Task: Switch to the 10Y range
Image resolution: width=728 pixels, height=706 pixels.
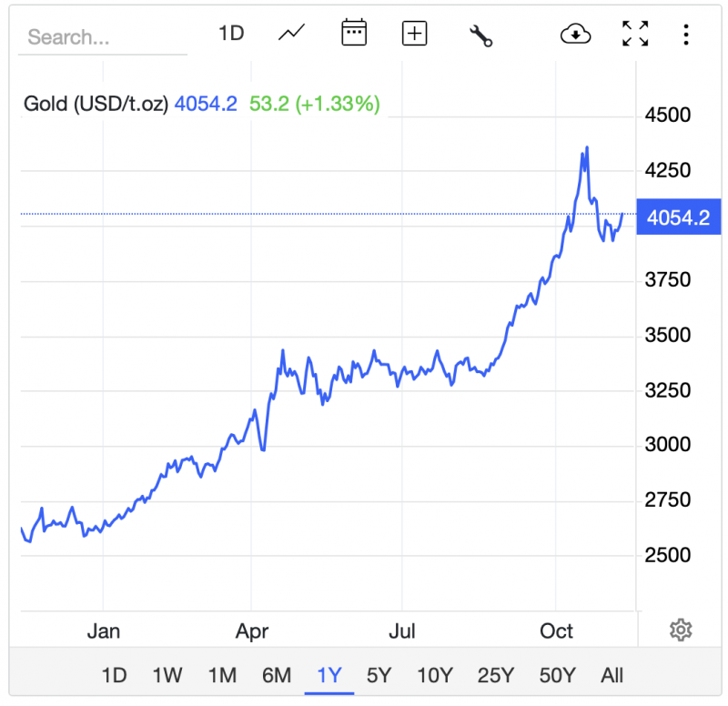Action: pos(434,675)
